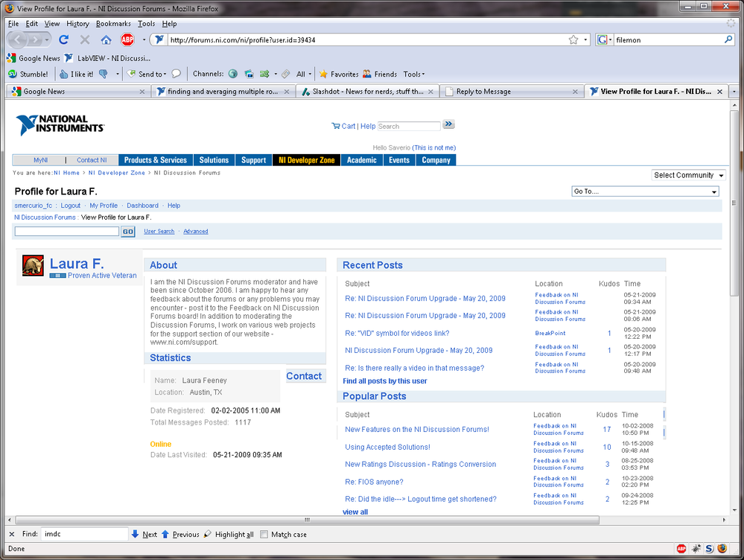Viewport: 744px width, 560px height.
Task: Open the Adblock Plus ABP toolbar icon
Action: tap(127, 40)
